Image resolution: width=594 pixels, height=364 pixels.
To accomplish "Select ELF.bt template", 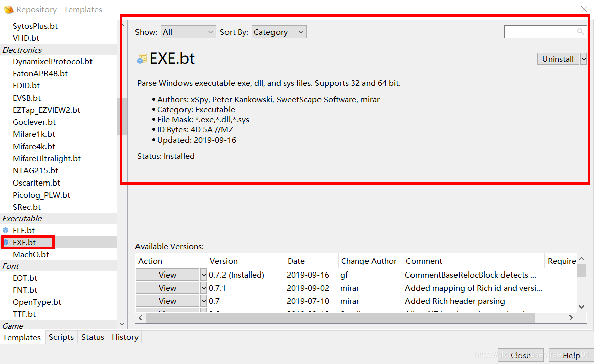I will 23,230.
